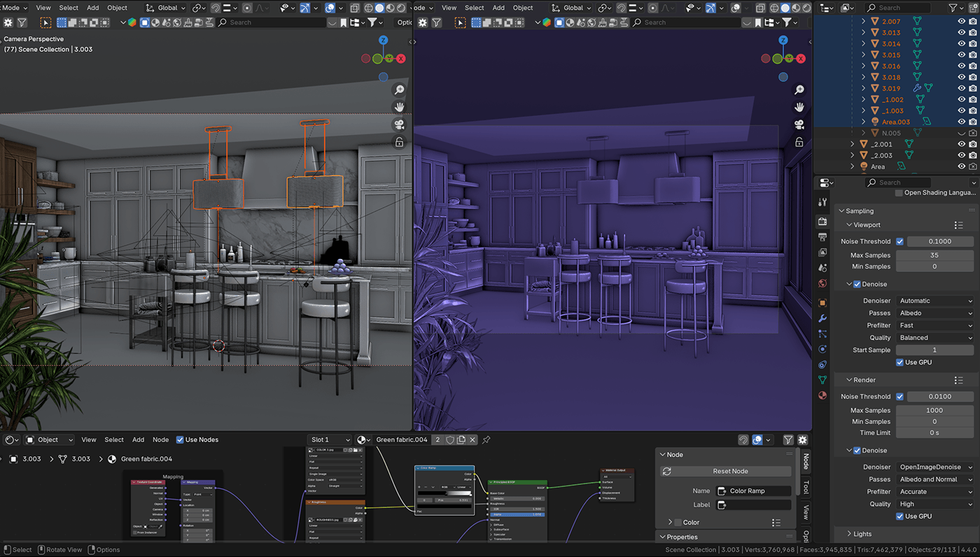The image size is (980, 557).
Task: Click the Color Ramp gradient bar
Action: click(x=444, y=493)
